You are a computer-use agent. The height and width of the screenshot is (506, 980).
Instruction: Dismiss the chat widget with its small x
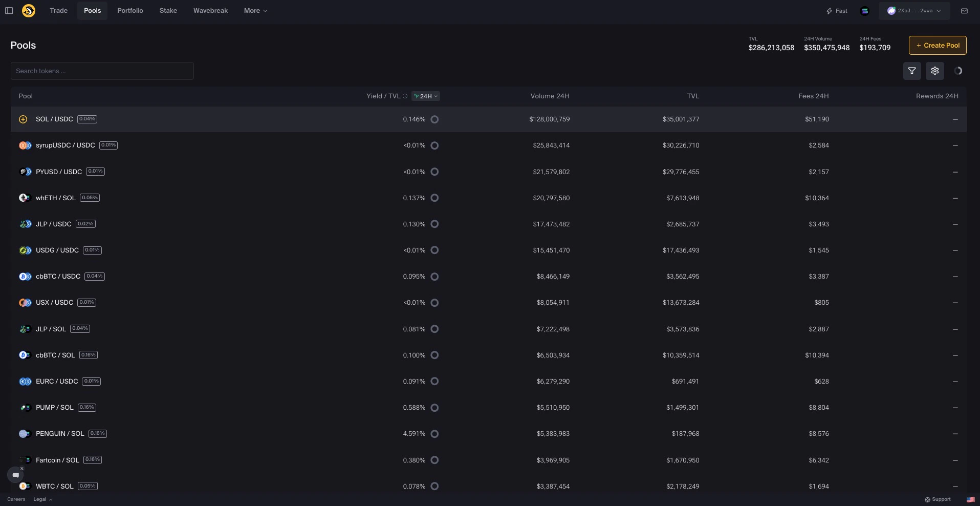[x=22, y=468]
